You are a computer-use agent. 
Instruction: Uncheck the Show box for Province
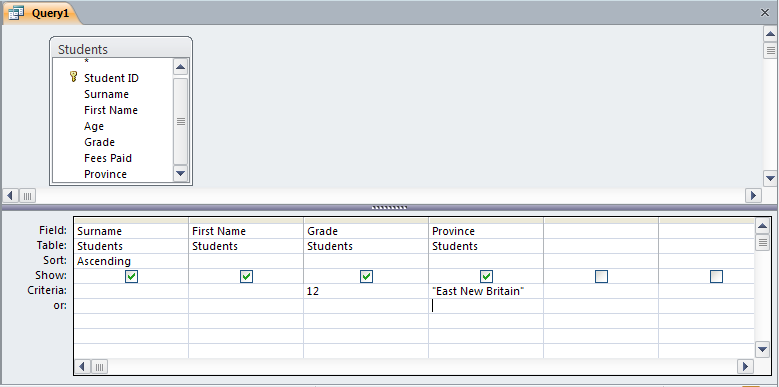pyautogui.click(x=486, y=276)
